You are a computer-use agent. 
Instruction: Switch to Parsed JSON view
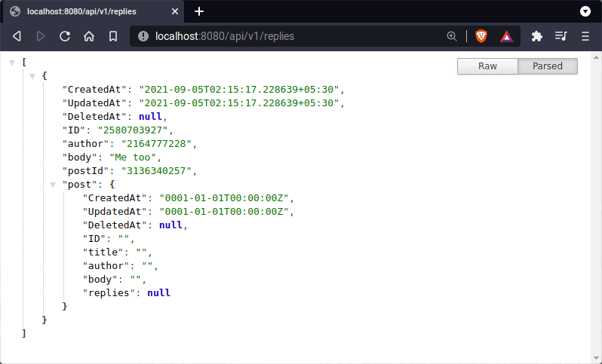pos(548,66)
